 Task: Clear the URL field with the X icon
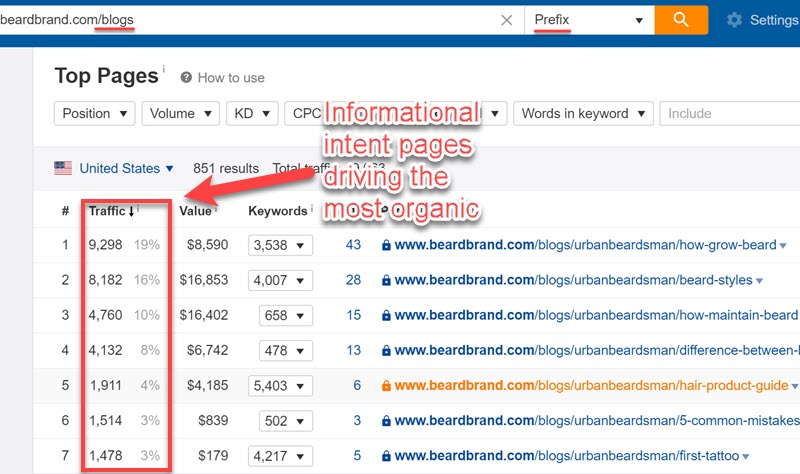click(x=507, y=20)
